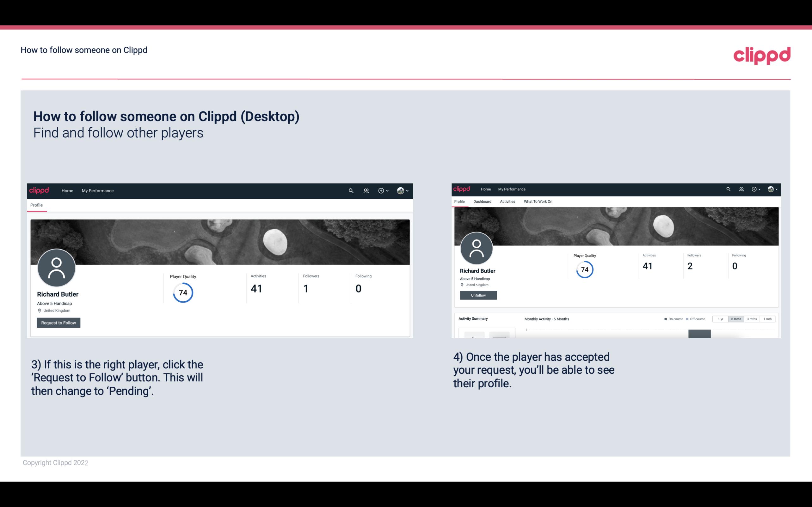
Task: Select 'My Performance' menu item in navbar
Action: point(97,190)
